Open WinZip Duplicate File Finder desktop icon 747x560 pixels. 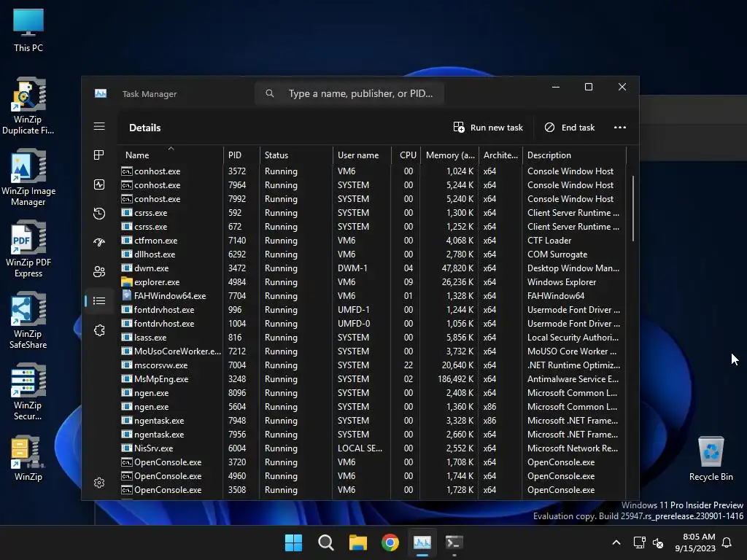pyautogui.click(x=28, y=106)
